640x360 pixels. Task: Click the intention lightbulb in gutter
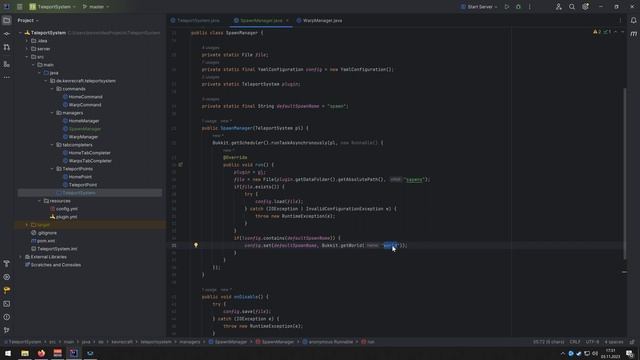coord(196,245)
